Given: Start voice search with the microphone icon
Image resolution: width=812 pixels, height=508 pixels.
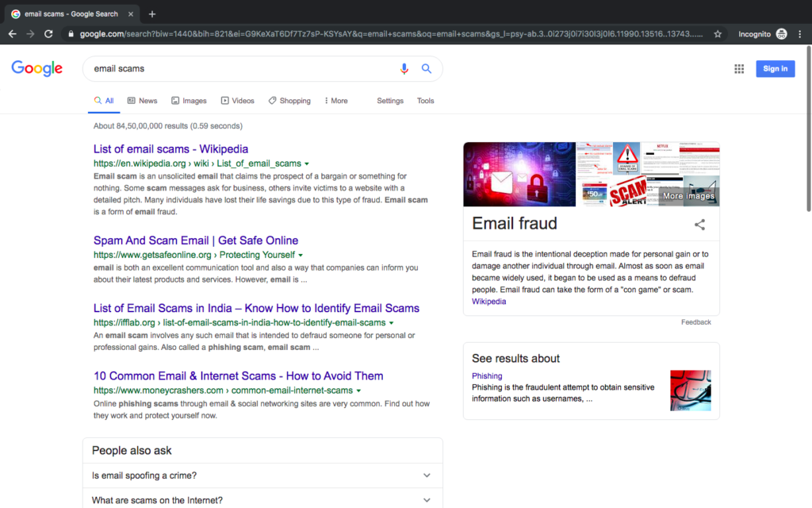Looking at the screenshot, I should pyautogui.click(x=404, y=68).
